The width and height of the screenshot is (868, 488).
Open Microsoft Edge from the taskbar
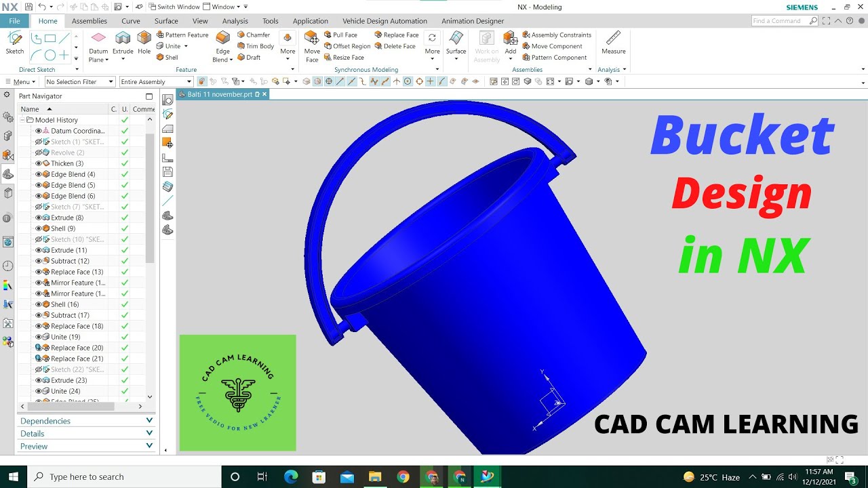291,476
